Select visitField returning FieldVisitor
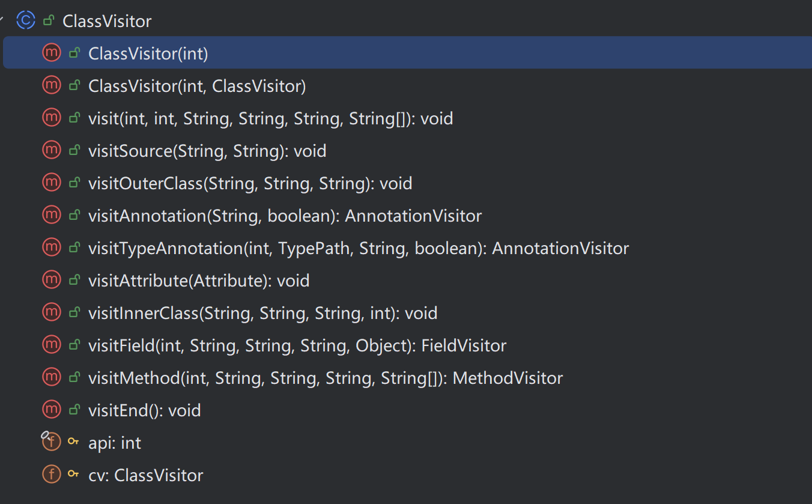Screen dimensions: 812x504 pyautogui.click(x=297, y=345)
